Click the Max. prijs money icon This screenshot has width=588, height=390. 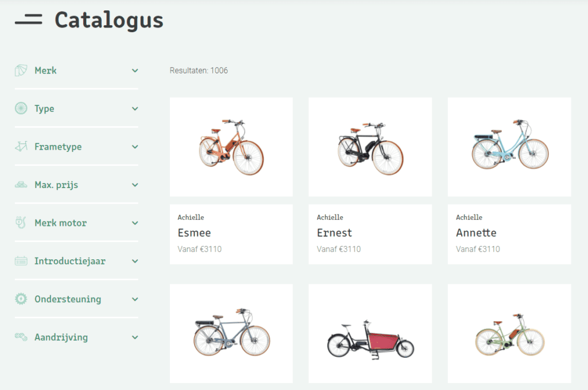(x=21, y=185)
